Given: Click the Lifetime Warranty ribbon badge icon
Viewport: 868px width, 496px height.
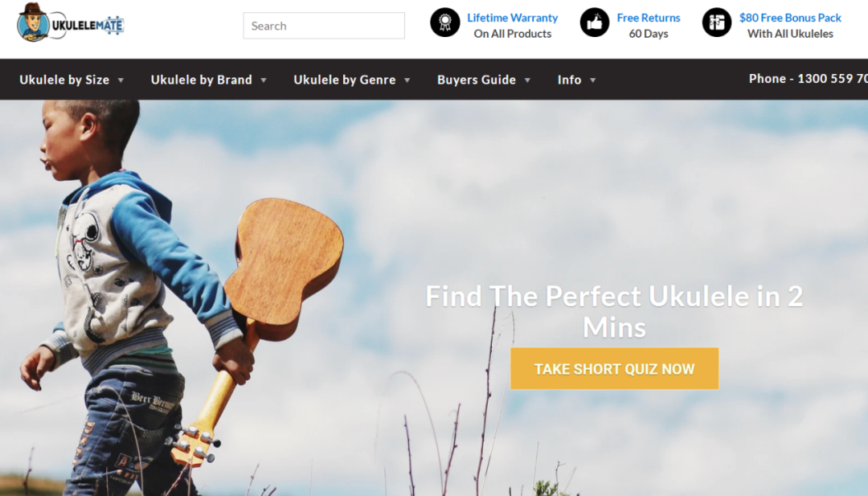Looking at the screenshot, I should [445, 23].
